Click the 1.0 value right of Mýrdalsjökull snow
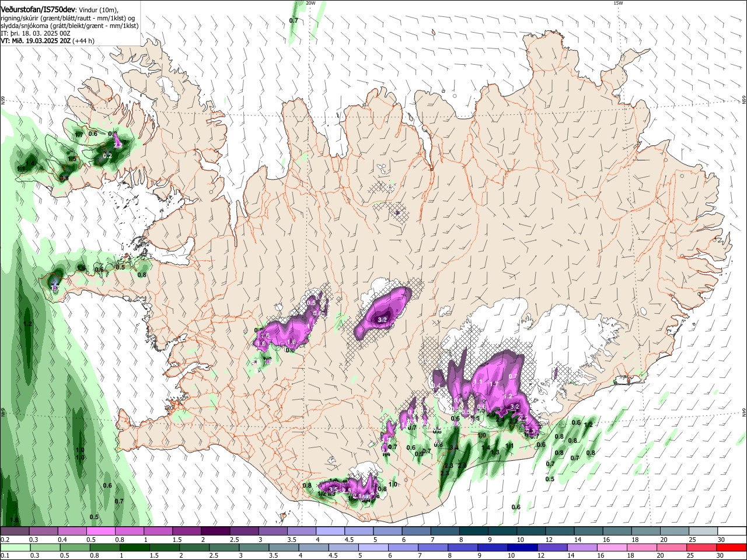The width and height of the screenshot is (747, 560). (x=393, y=484)
